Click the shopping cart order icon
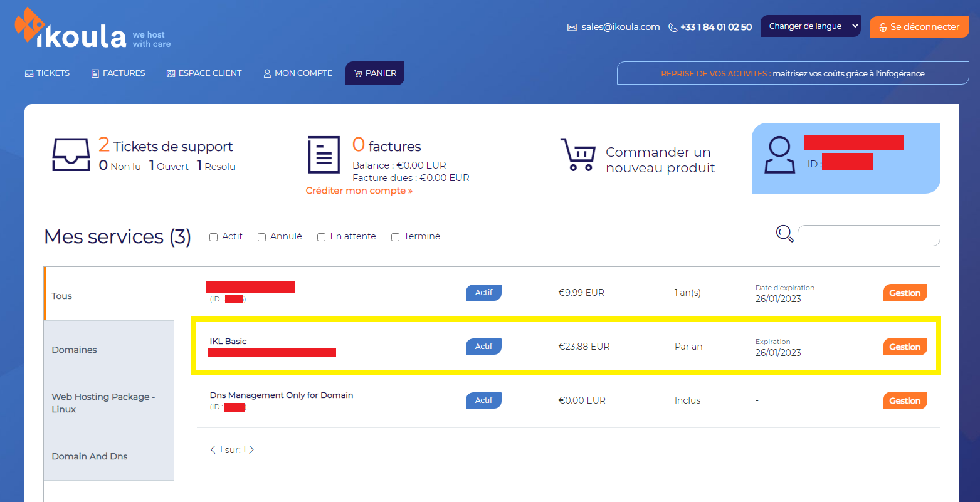The width and height of the screenshot is (980, 502). [578, 154]
